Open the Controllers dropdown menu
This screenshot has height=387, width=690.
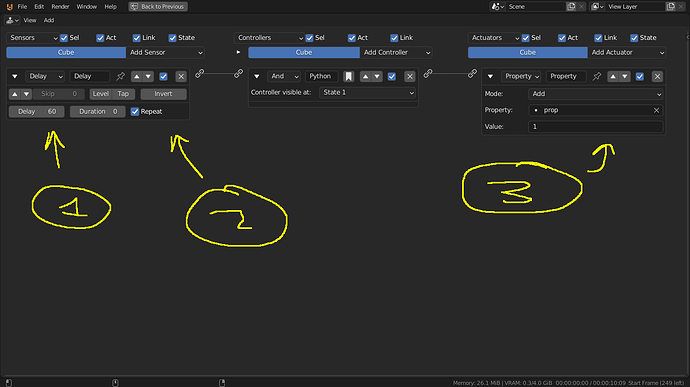270,38
